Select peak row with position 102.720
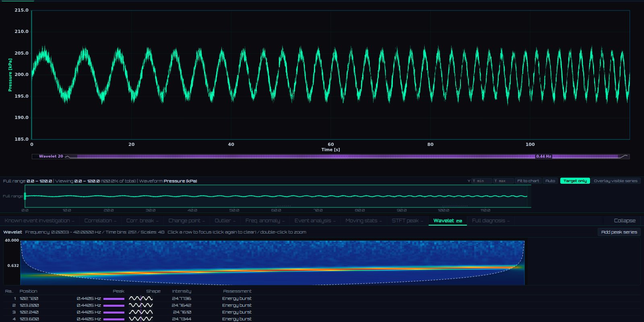 tap(322, 298)
